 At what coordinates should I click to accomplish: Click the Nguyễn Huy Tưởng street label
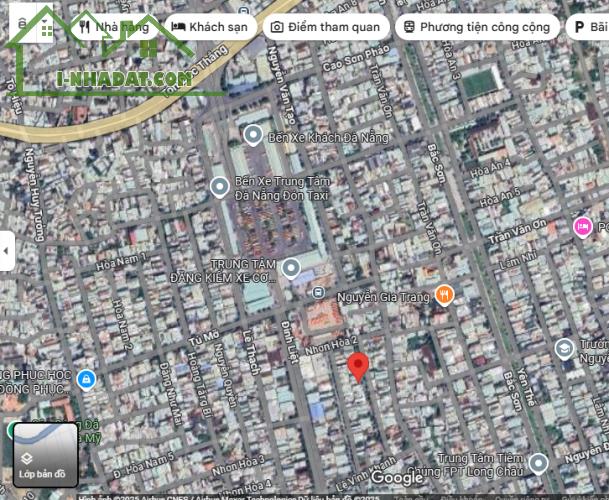[34, 194]
